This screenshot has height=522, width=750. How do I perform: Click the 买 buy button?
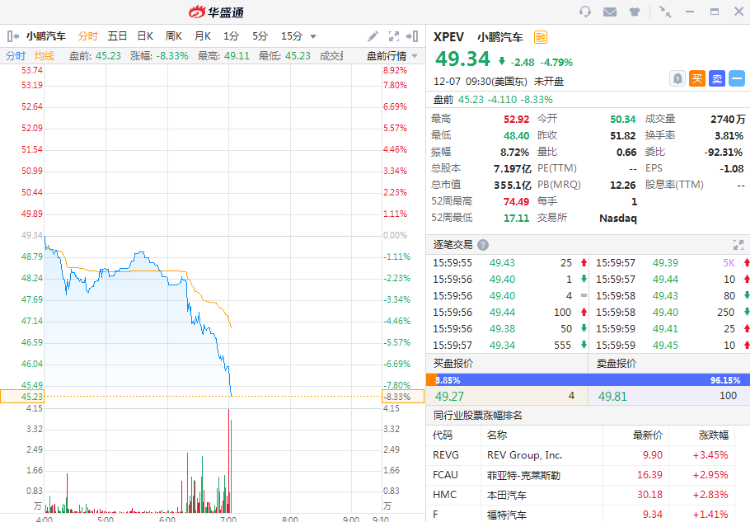click(697, 78)
